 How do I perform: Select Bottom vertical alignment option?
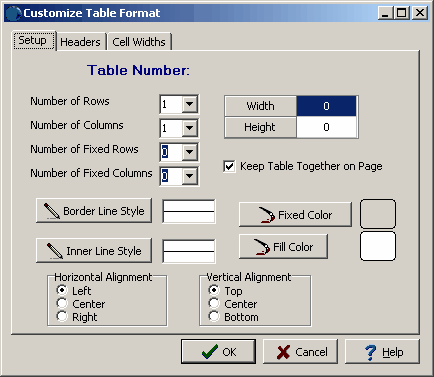(x=214, y=316)
